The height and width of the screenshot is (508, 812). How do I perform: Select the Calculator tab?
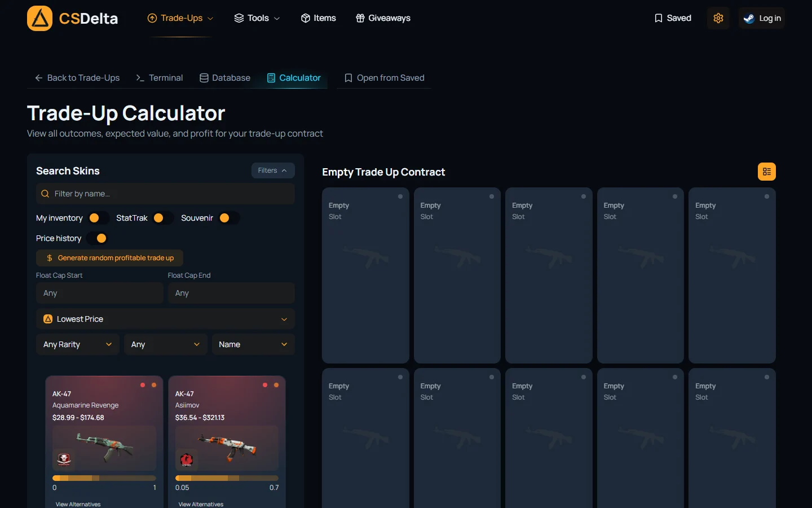294,78
